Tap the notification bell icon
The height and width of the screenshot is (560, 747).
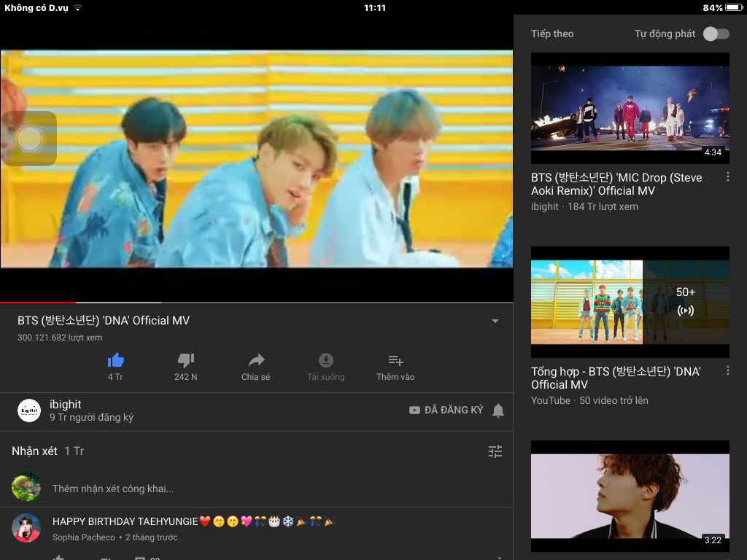(498, 411)
